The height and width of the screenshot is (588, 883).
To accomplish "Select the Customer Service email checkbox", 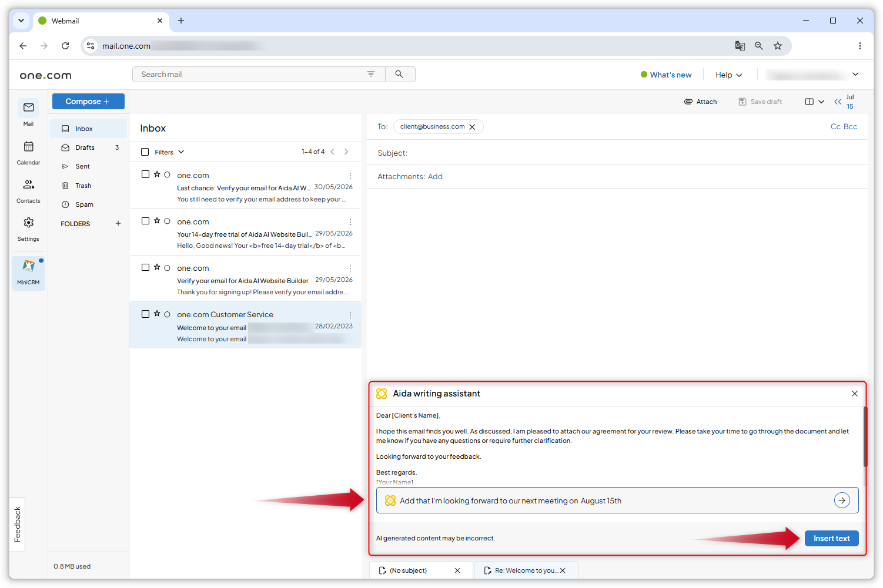I will [145, 314].
